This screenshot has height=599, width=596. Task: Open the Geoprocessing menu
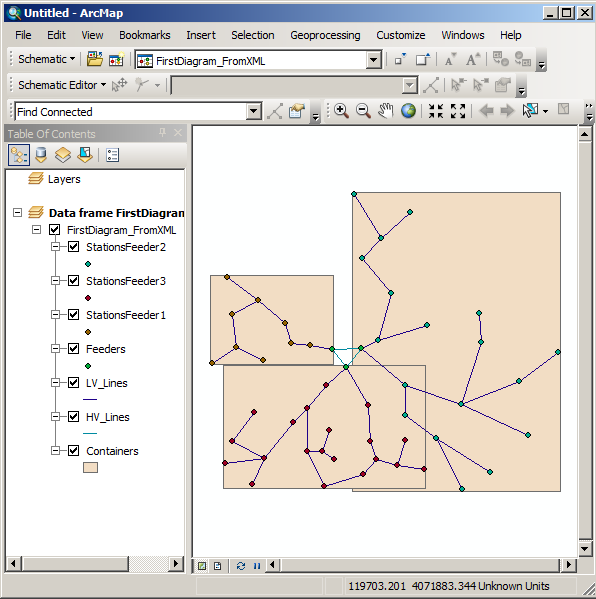pos(325,35)
